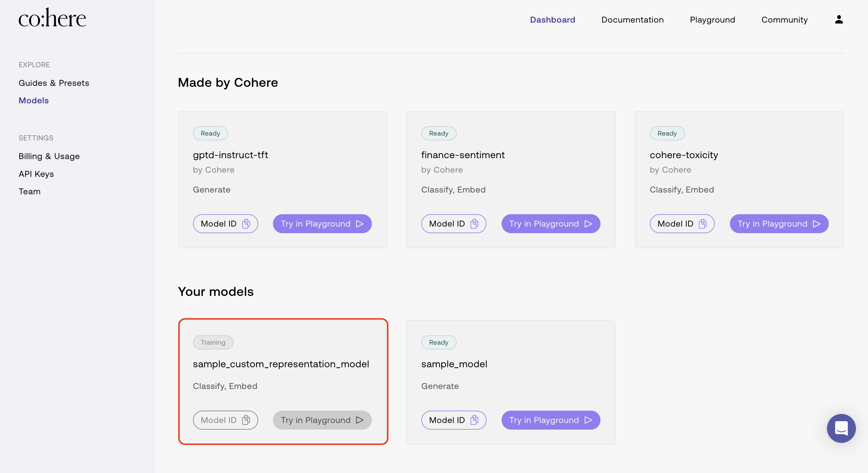Click cohere logo in sidebar
868x473 pixels.
tap(52, 18)
